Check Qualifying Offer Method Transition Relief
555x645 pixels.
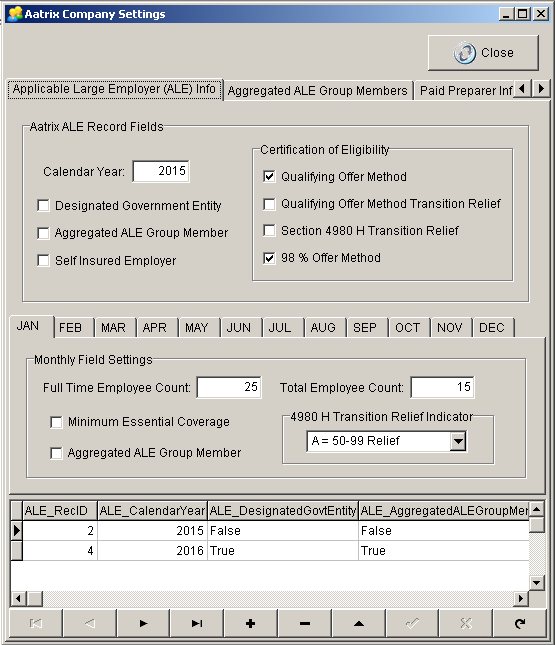pyautogui.click(x=269, y=204)
